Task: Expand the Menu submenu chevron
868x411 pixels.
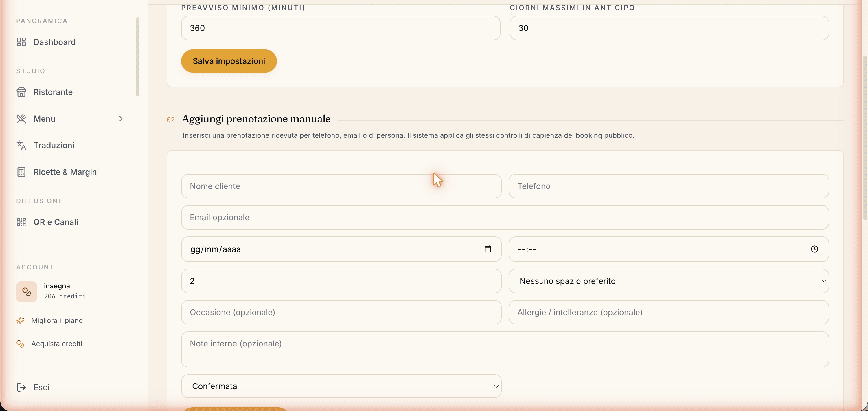Action: [121, 119]
